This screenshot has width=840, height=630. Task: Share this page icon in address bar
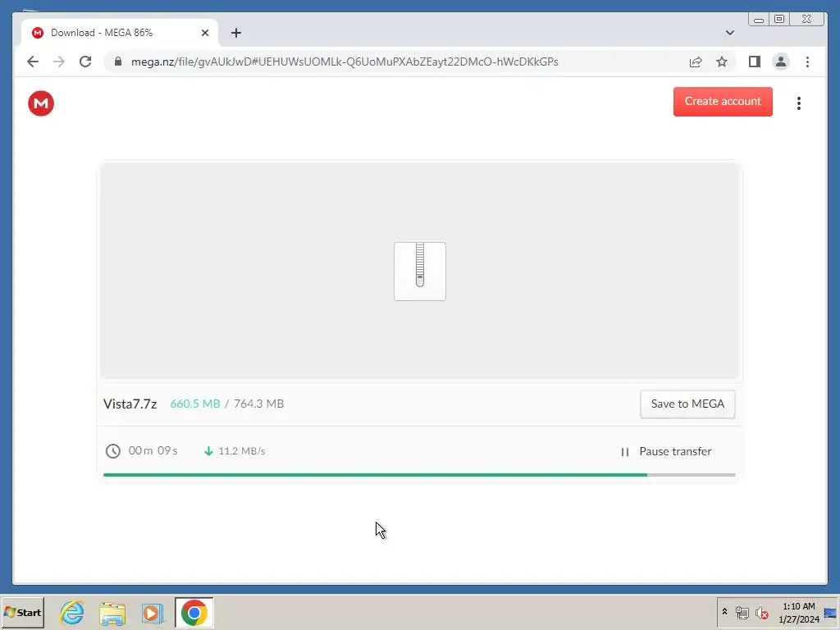pos(696,62)
